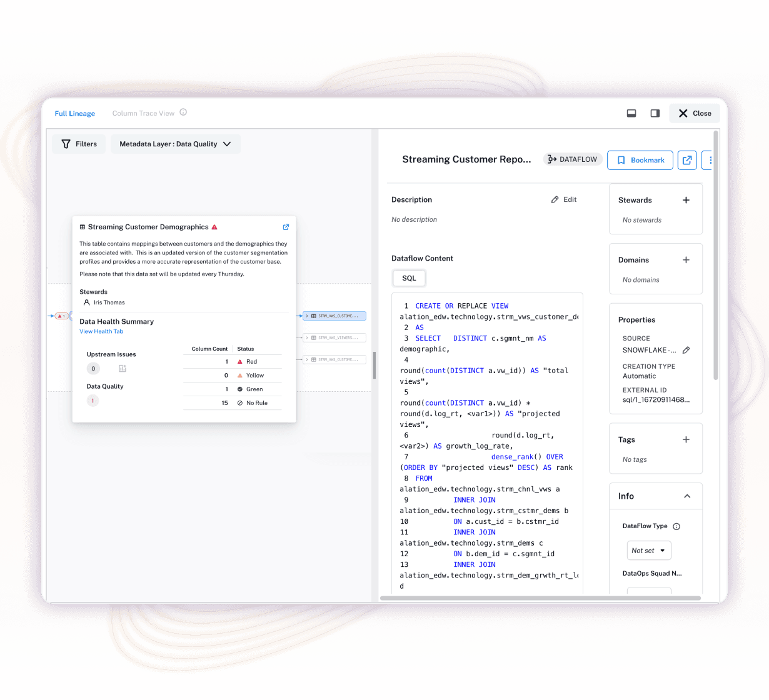The image size is (769, 700).
Task: Edit the description using the pencil icon
Action: tap(554, 199)
